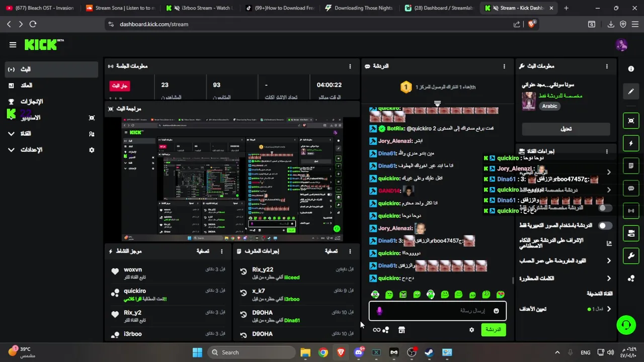Switch to the Bleach OST YouTube tab

tap(40, 8)
